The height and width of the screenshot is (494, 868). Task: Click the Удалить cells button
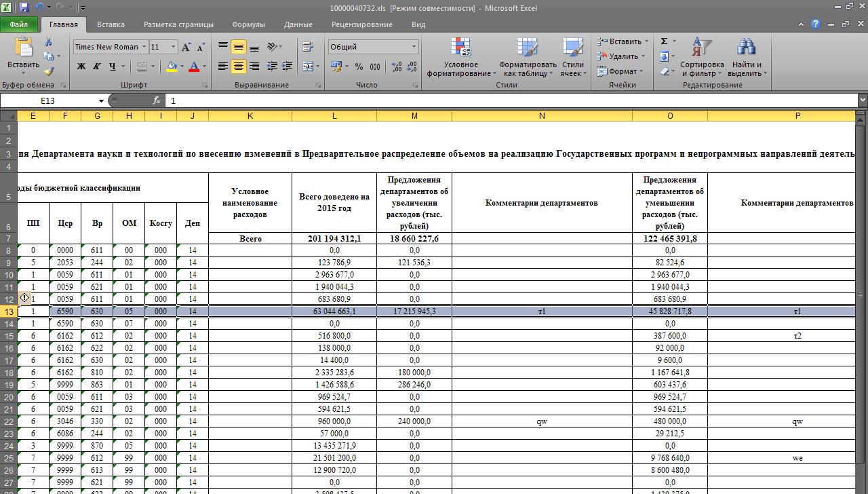[620, 56]
